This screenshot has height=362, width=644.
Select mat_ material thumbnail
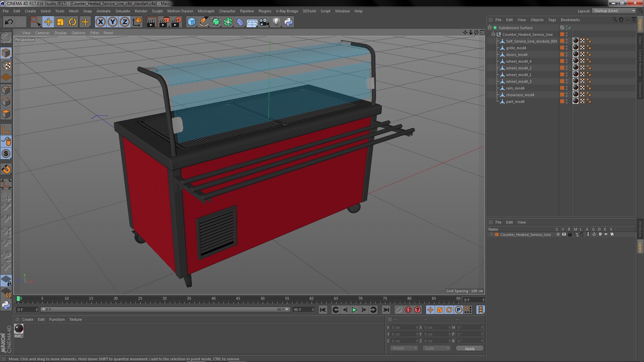coord(19,328)
